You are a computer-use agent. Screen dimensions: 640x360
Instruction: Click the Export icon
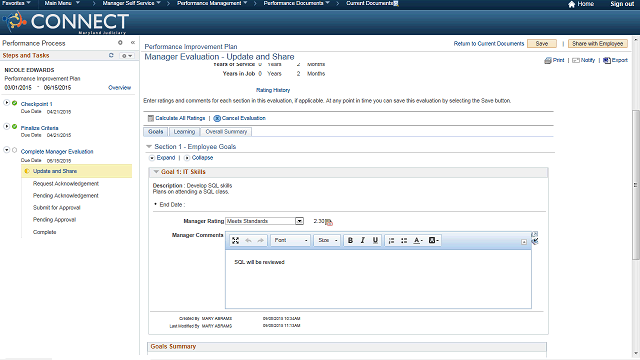pos(607,60)
